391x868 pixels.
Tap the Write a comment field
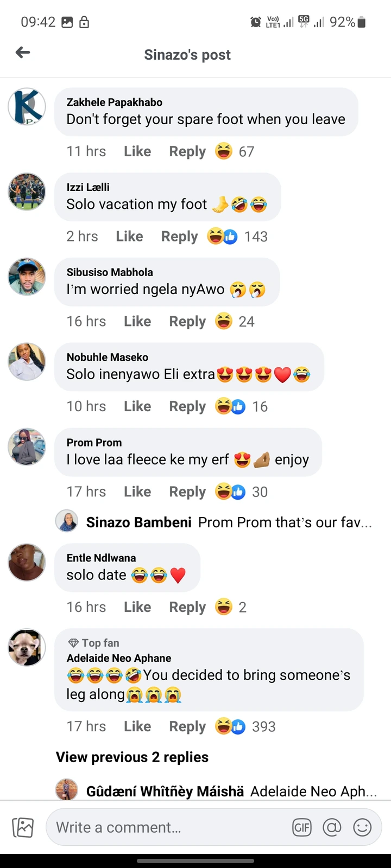pyautogui.click(x=168, y=827)
